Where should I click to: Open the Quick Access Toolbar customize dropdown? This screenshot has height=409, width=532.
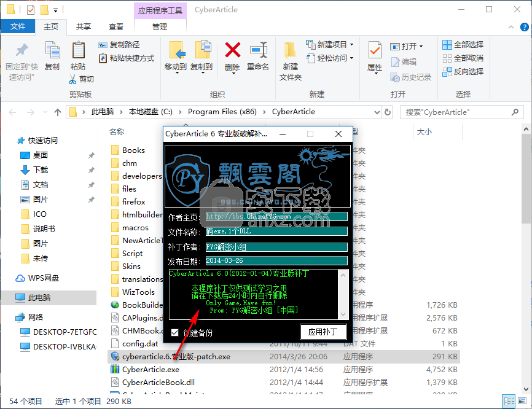(55, 10)
